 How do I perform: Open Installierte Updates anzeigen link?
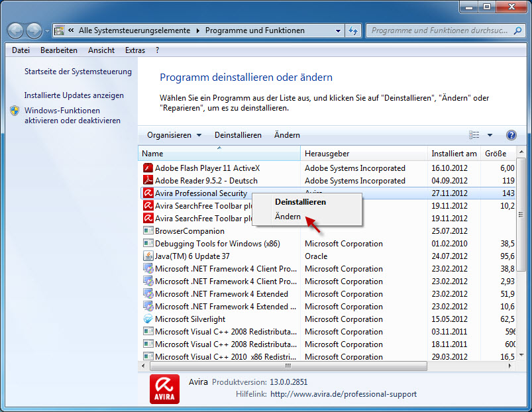(74, 95)
